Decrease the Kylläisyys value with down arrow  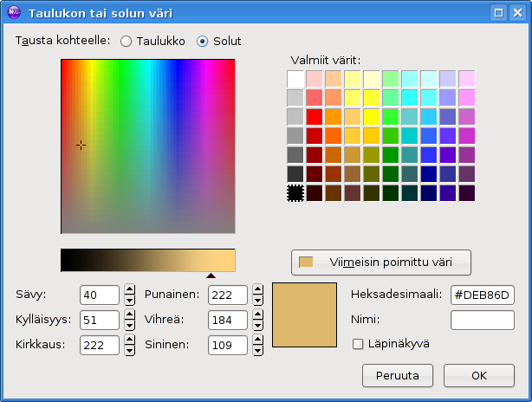[x=130, y=326]
